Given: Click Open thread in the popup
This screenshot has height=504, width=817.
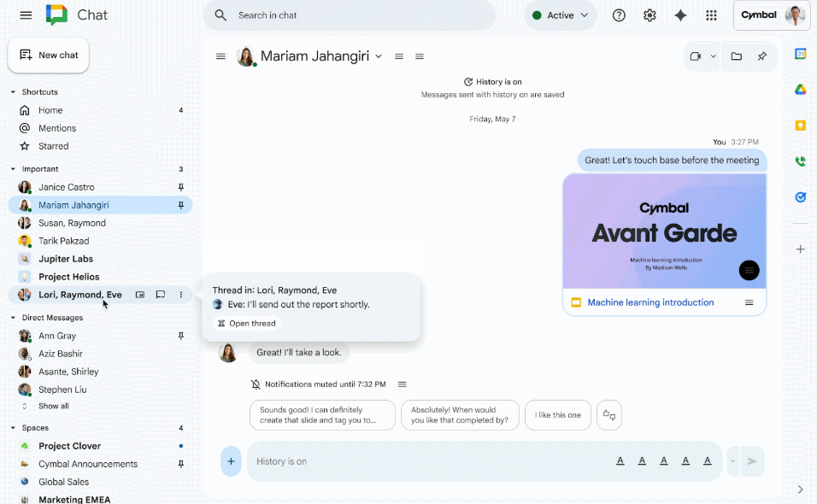Looking at the screenshot, I should tap(246, 324).
